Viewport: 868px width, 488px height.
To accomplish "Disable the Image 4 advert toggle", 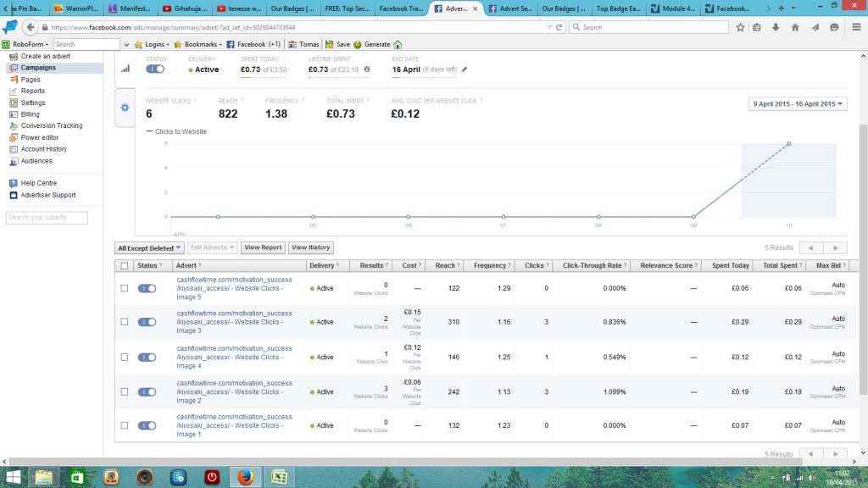I will click(x=147, y=358).
